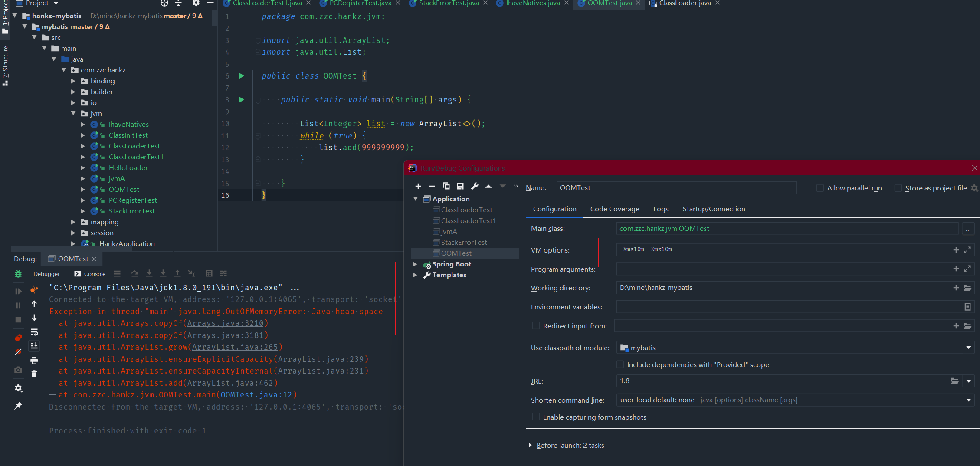Select StackErrorTest in the configurations list
Screen dimensions: 980x466
tap(464, 242)
